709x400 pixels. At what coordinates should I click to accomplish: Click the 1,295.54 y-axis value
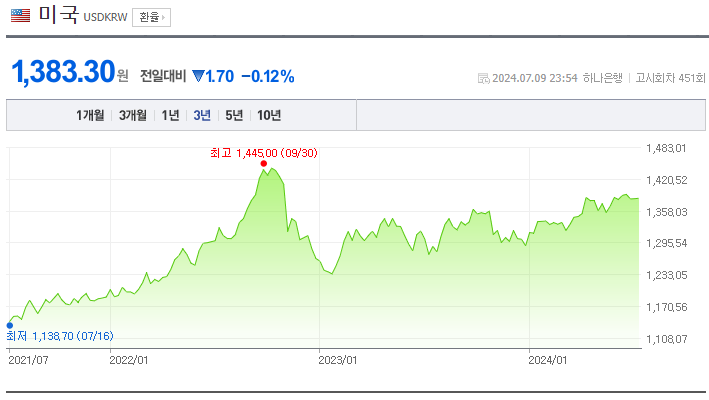[666, 243]
